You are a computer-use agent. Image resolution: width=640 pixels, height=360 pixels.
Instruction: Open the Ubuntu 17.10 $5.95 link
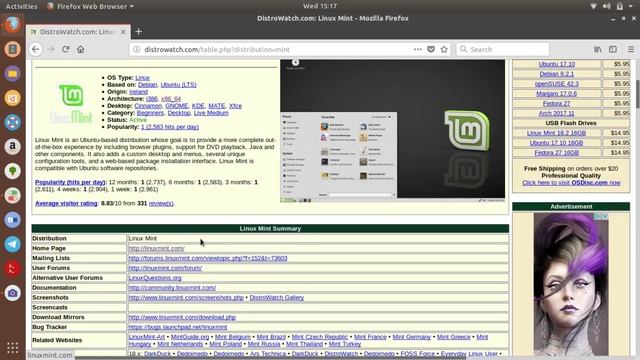[x=557, y=64]
